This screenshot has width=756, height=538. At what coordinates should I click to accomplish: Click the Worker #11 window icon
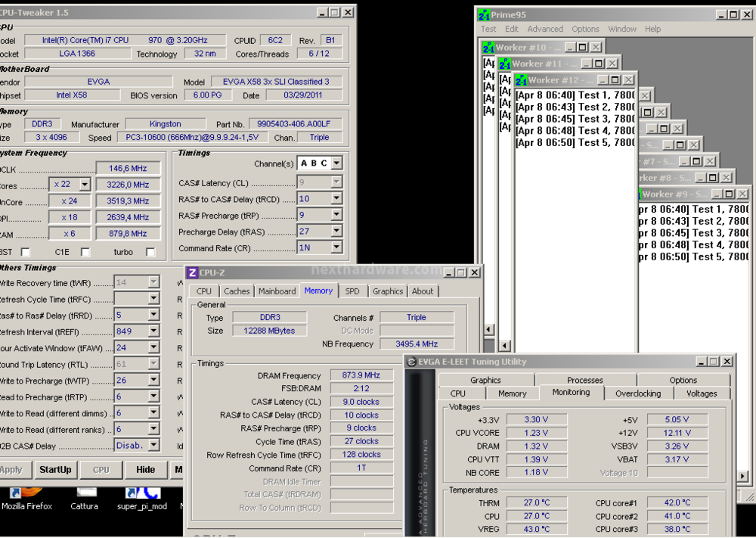[505, 64]
